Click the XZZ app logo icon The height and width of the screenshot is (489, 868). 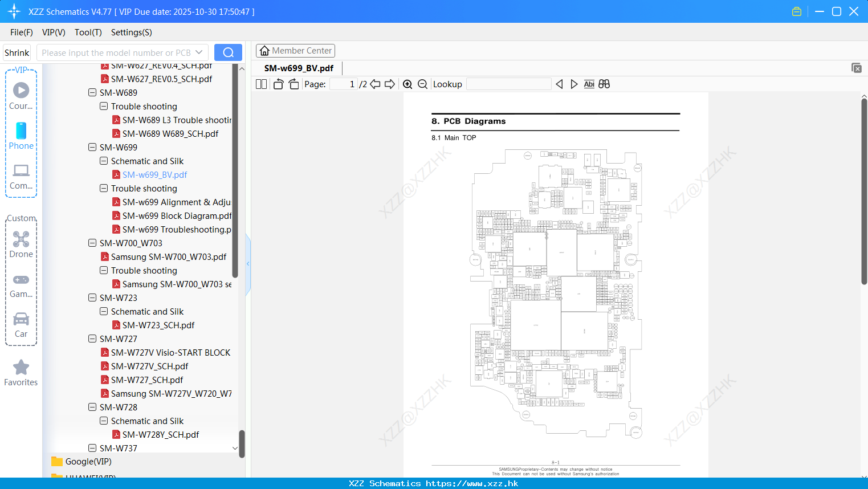(x=14, y=11)
